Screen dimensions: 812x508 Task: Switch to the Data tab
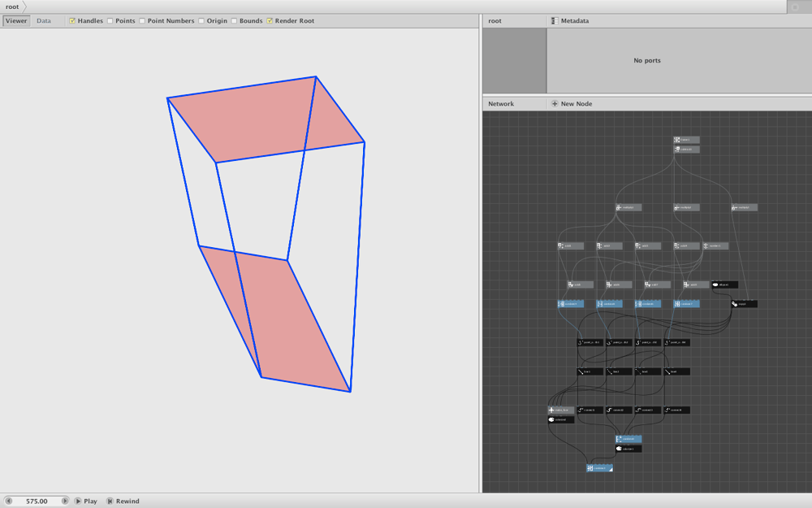tap(44, 21)
